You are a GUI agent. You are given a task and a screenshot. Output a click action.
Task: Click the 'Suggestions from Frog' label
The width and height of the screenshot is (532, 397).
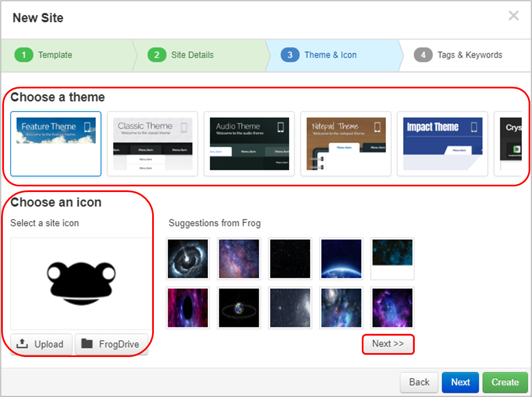click(215, 223)
